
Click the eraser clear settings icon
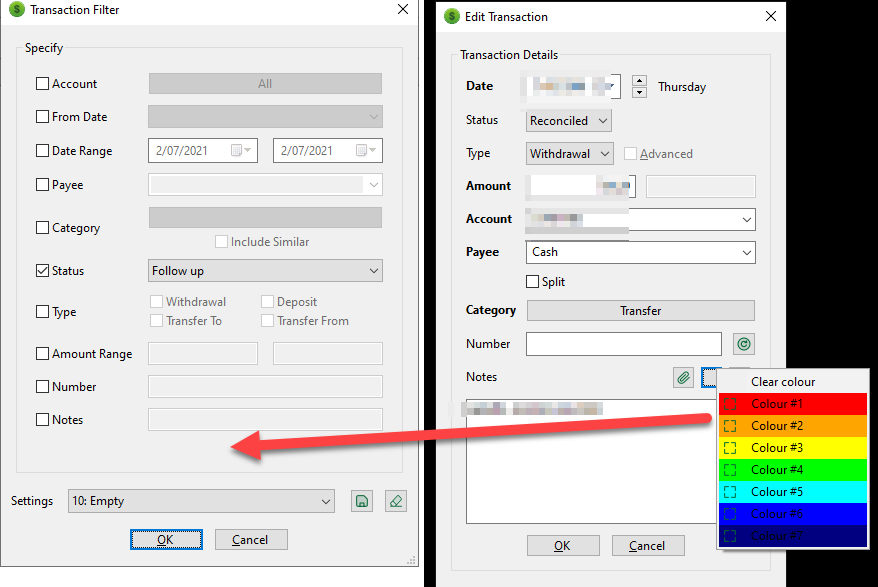coord(396,501)
